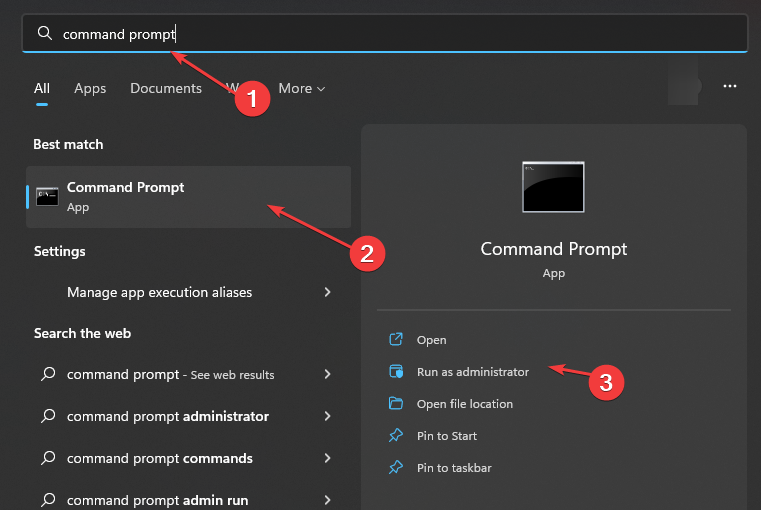761x510 pixels.
Task: Click the search magnifier icon in search box
Action: tap(45, 33)
